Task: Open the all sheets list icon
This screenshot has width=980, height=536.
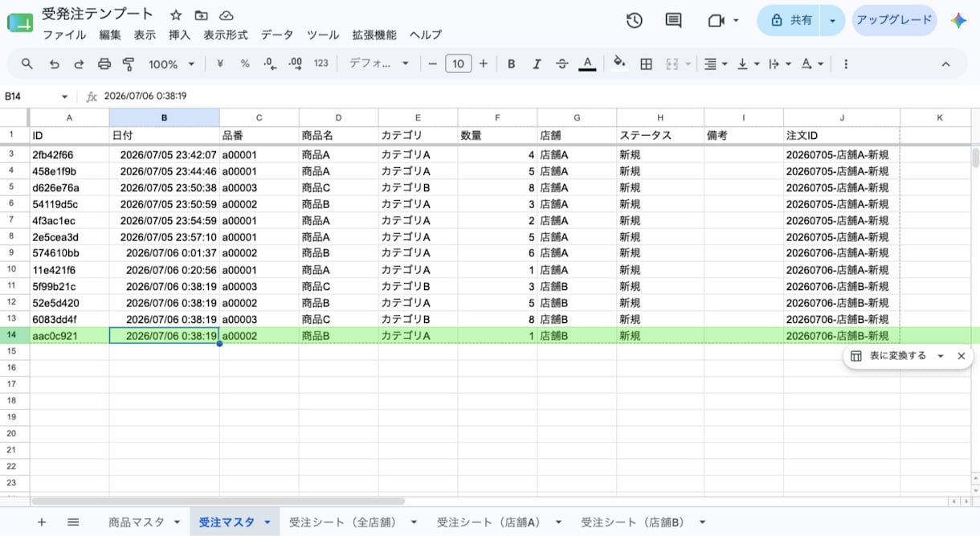Action: [73, 522]
